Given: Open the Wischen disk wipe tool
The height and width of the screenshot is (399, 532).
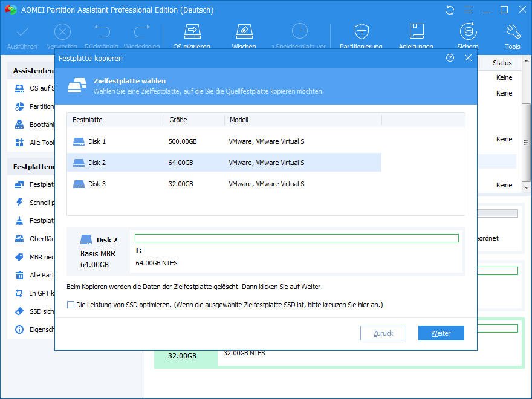Looking at the screenshot, I should click(x=244, y=31).
